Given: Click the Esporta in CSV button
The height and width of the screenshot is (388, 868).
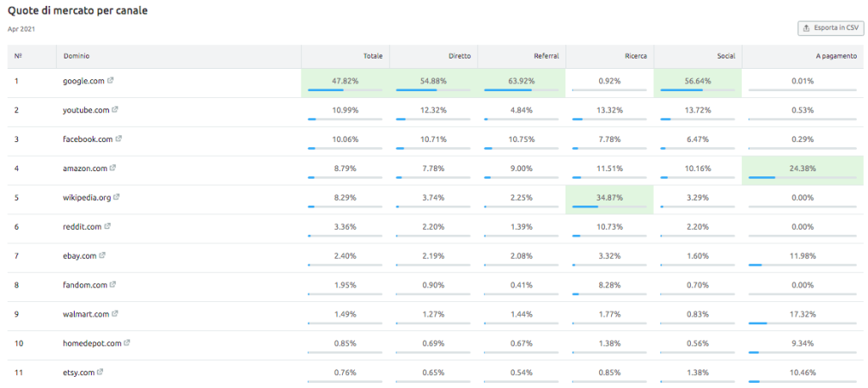Looking at the screenshot, I should (830, 28).
